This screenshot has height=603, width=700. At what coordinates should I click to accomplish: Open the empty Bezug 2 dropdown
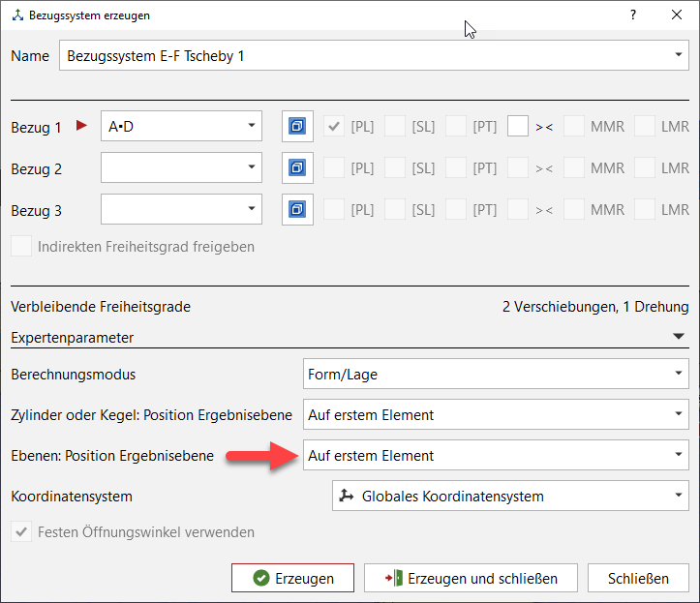(252, 168)
